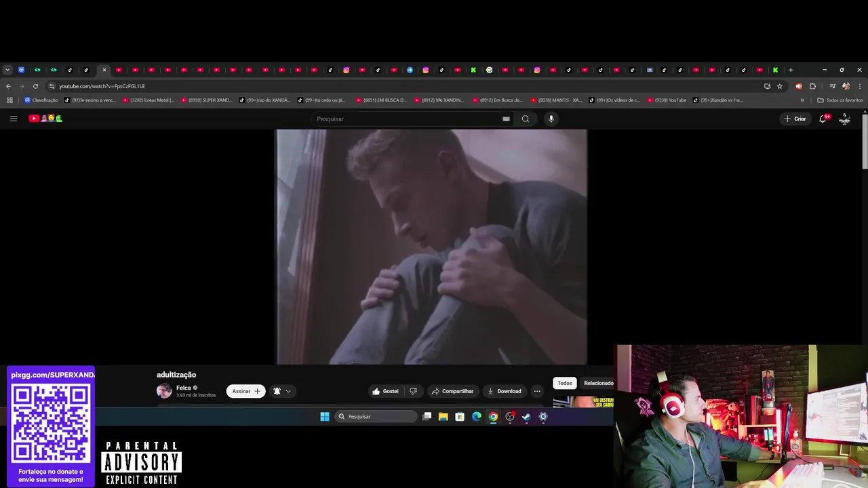Open the Felca channel name link
This screenshot has height=488, width=868.
coord(183,388)
